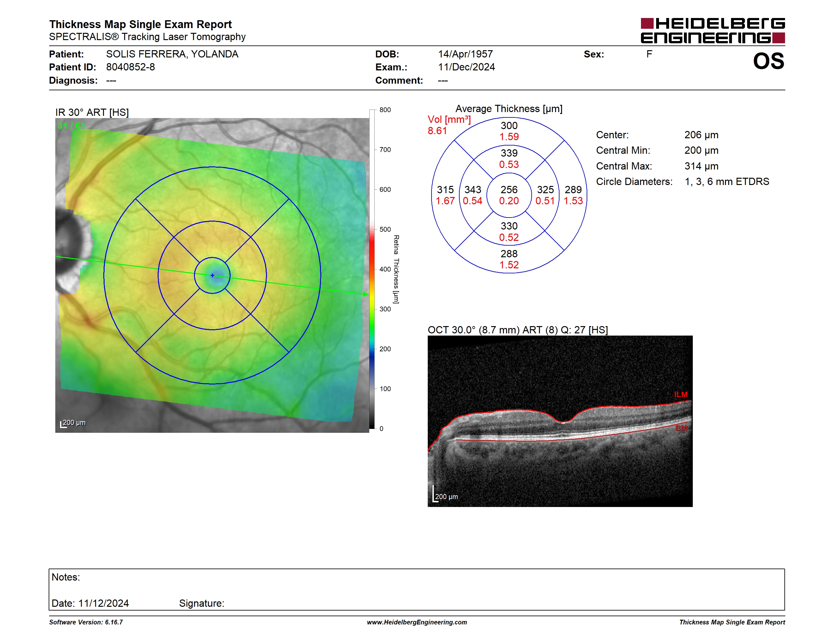Click the IR 30° ART [HS] label
Viewport: 834px width, 644px height.
point(92,112)
